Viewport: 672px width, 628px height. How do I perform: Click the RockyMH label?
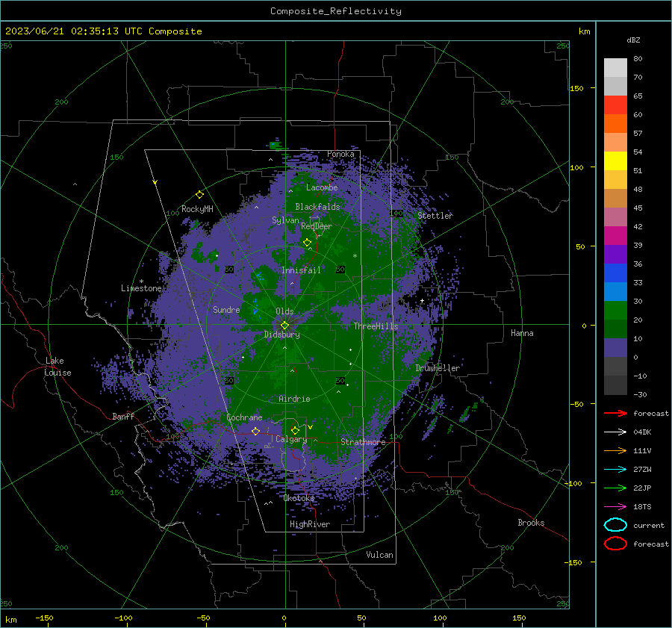point(197,209)
